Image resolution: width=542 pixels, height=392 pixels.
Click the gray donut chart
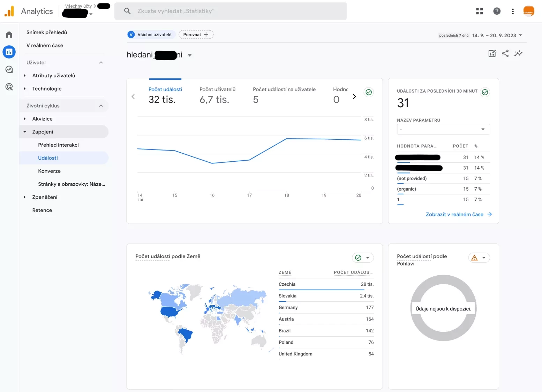[x=443, y=308]
